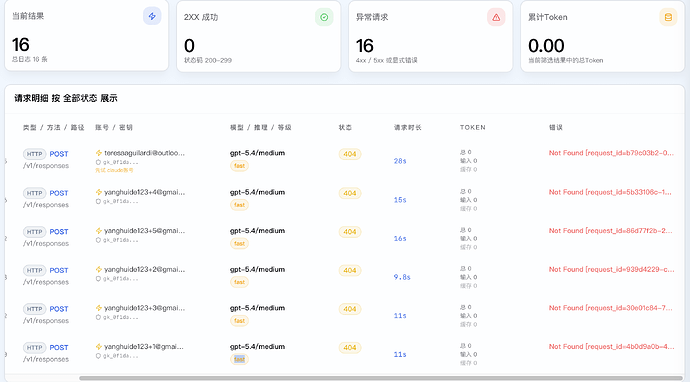This screenshot has height=382, width=690.
Task: Click HTTP badge in yanghuide123+5 row
Action: coord(34,232)
